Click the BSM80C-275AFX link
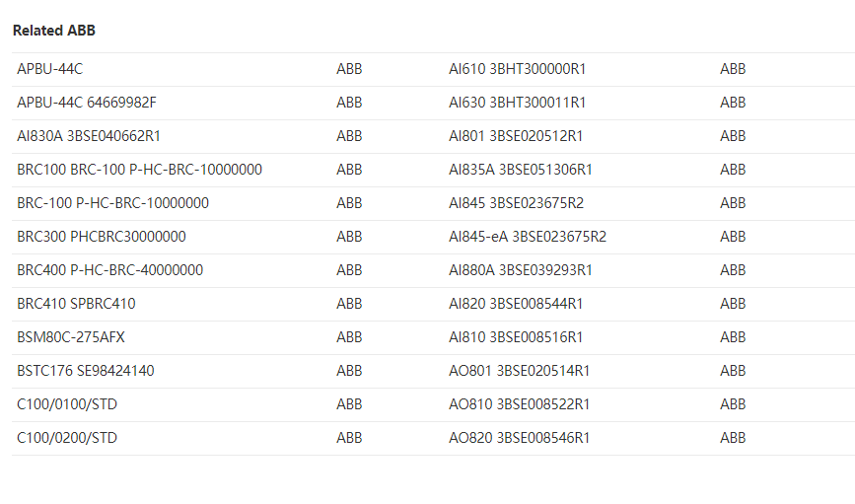 (71, 337)
